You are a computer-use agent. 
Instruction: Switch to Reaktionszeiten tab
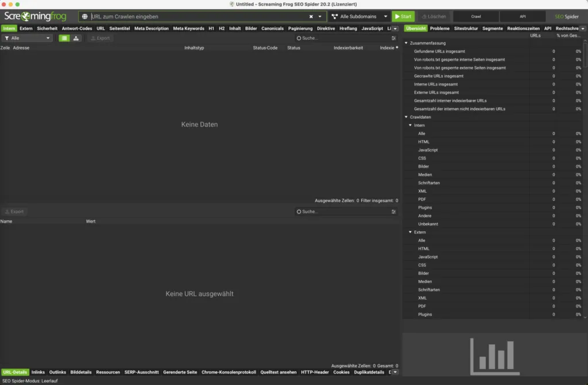(523, 29)
